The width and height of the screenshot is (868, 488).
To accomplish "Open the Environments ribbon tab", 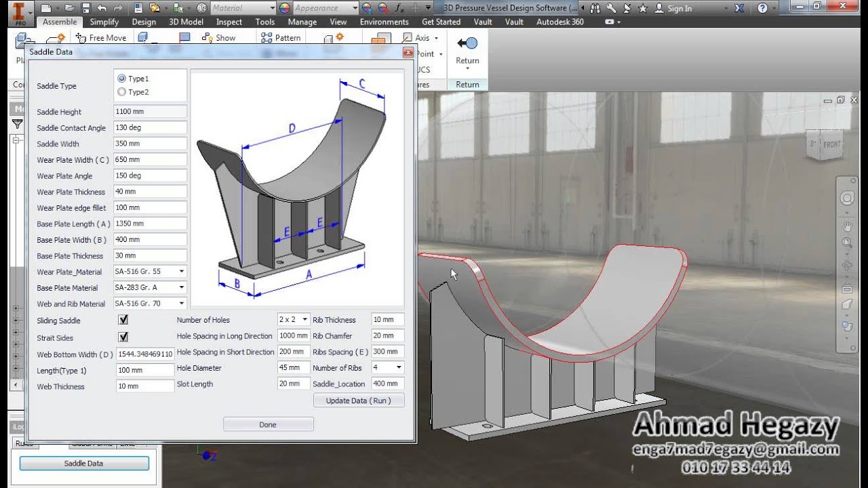I will point(384,22).
